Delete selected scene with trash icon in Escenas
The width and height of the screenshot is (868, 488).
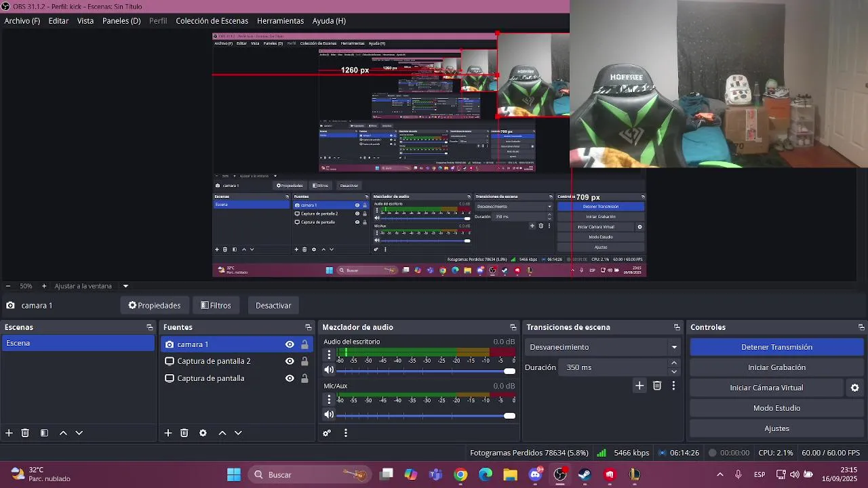[x=25, y=433]
